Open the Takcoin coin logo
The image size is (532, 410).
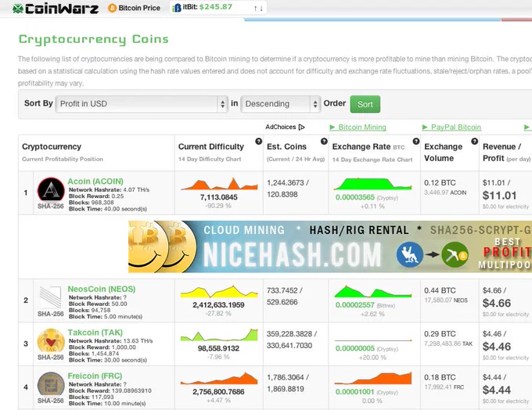point(51,340)
